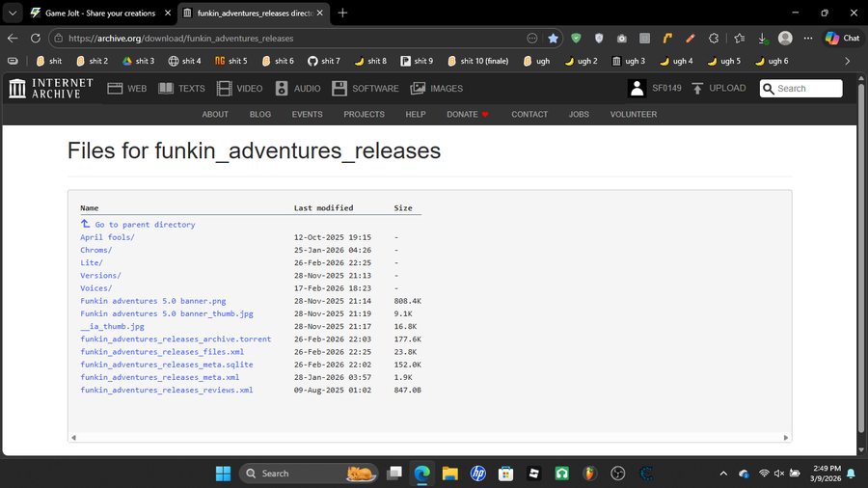
Task: Open the 'shit 10 (finale)' bookmark
Action: pyautogui.click(x=477, y=61)
